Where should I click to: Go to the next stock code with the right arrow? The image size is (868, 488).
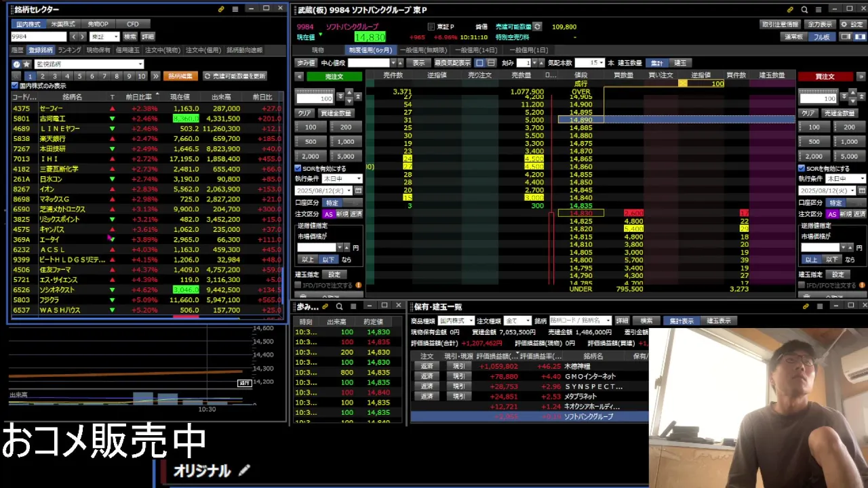tap(83, 37)
